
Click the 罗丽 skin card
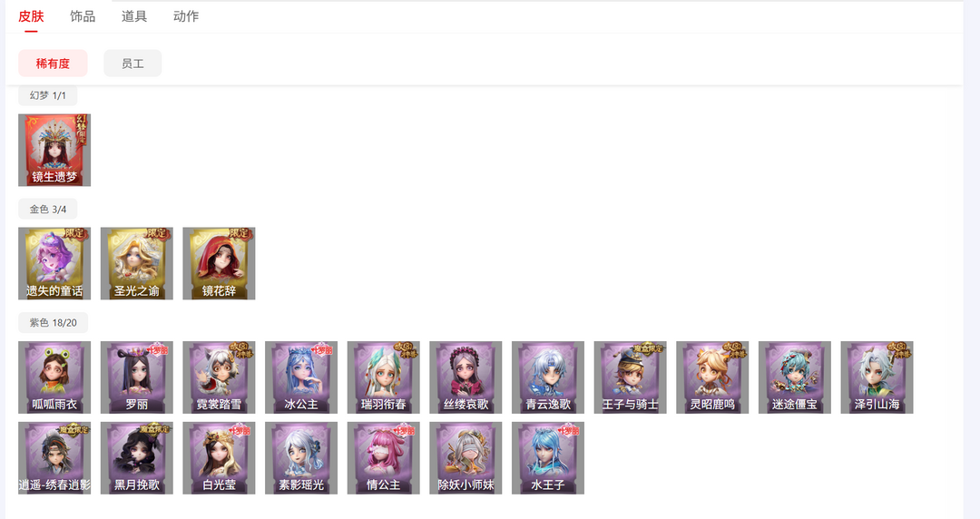click(x=137, y=377)
